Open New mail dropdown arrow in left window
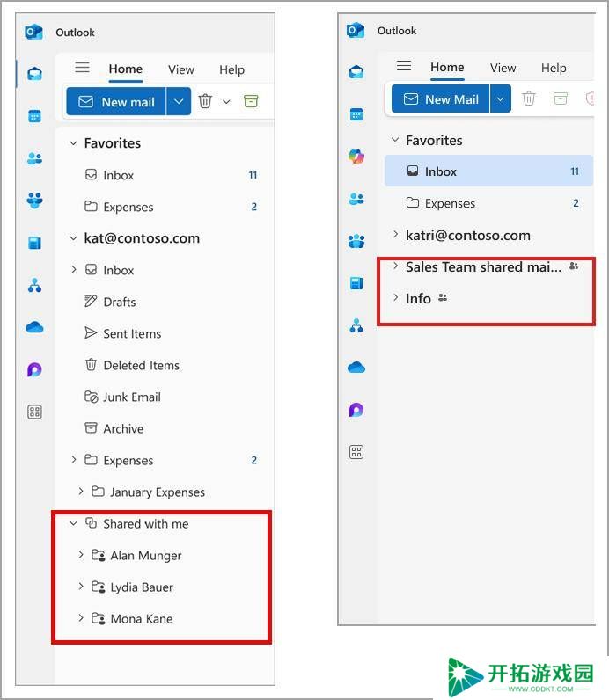 179,101
